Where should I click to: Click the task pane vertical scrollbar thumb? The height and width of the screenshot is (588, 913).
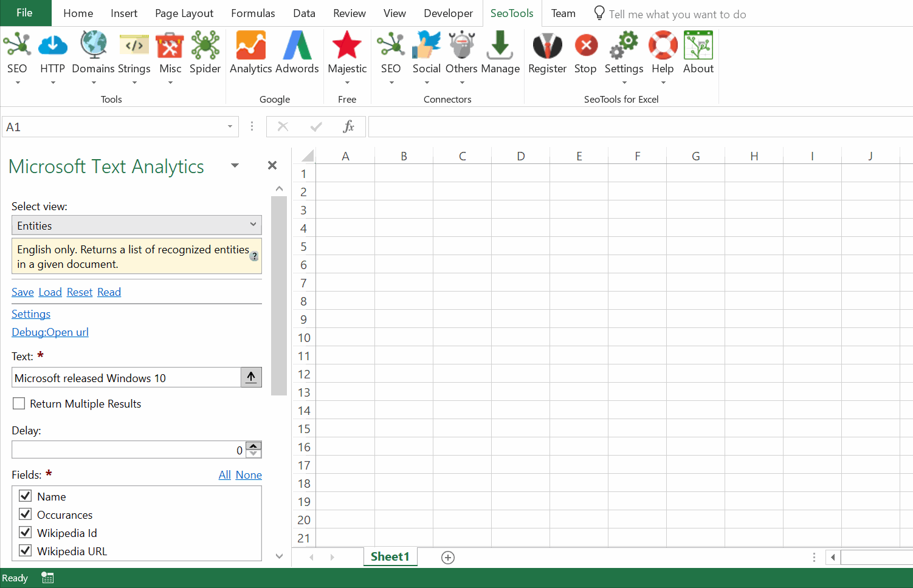(279, 295)
